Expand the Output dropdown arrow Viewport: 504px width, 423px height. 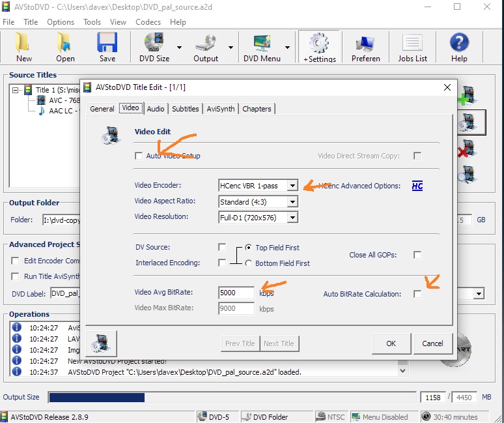(231, 48)
